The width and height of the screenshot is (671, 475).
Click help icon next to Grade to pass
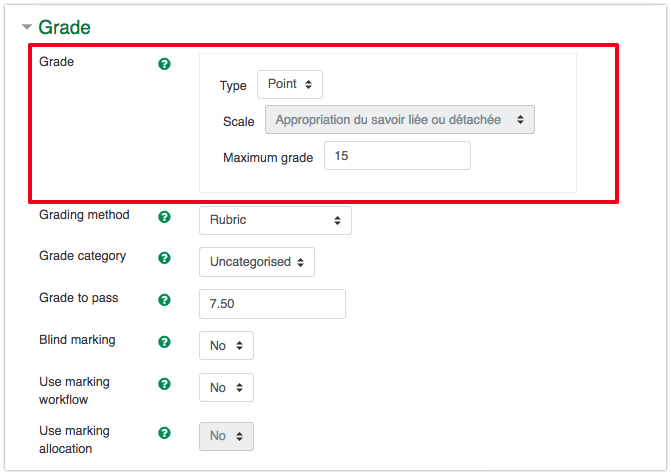click(164, 300)
